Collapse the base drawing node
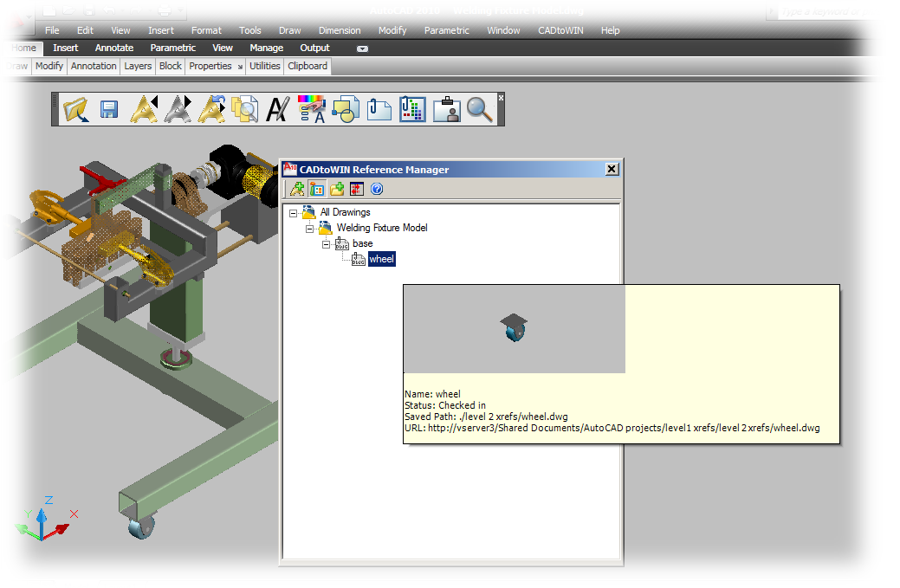 (326, 244)
